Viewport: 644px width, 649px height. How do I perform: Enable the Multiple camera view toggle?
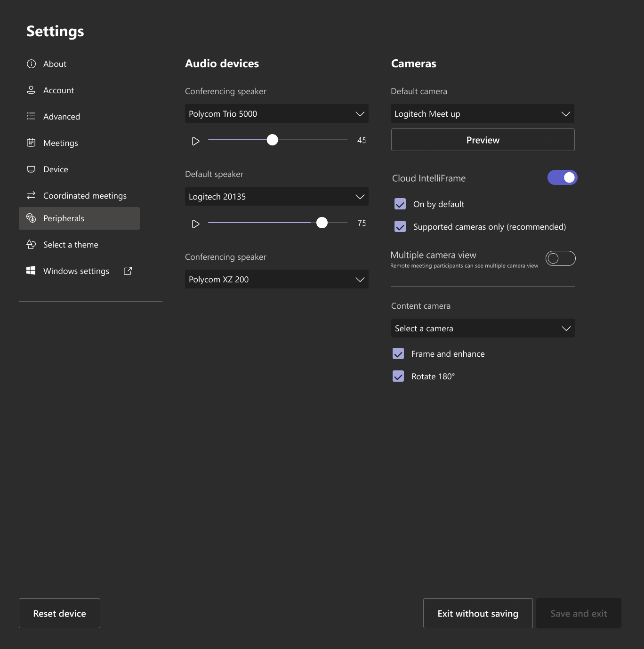tap(560, 258)
